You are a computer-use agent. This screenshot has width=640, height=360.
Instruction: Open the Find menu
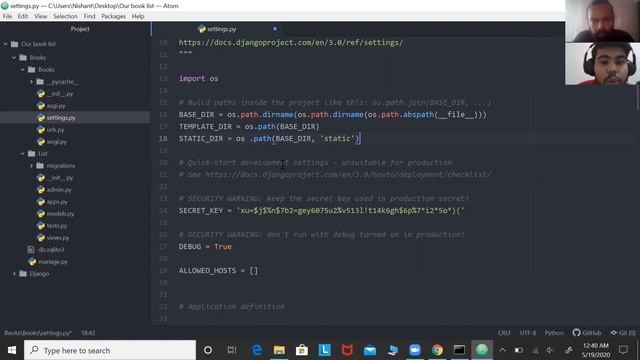(x=89, y=16)
